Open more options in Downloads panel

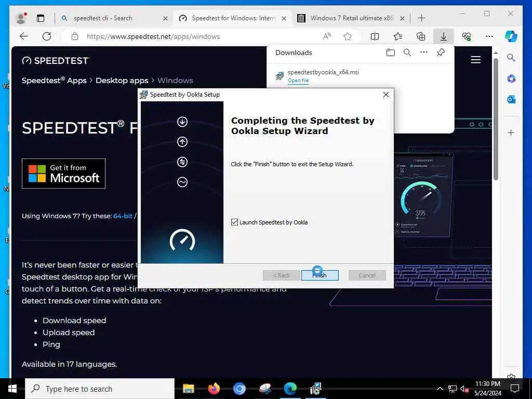click(x=424, y=52)
